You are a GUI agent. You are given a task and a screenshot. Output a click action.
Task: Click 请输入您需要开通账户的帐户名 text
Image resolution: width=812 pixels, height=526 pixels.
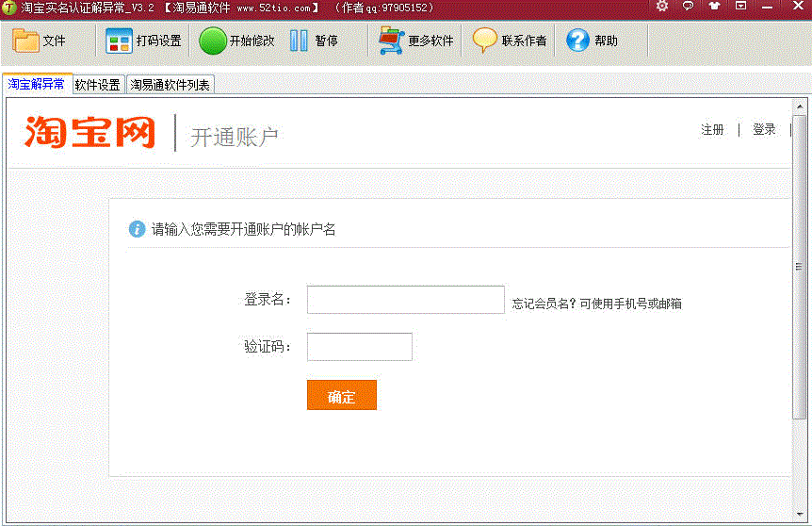coord(243,229)
